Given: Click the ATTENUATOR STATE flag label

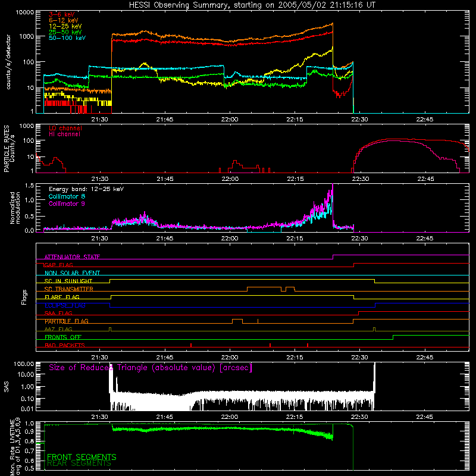Looking at the screenshot, I should coord(72,257).
